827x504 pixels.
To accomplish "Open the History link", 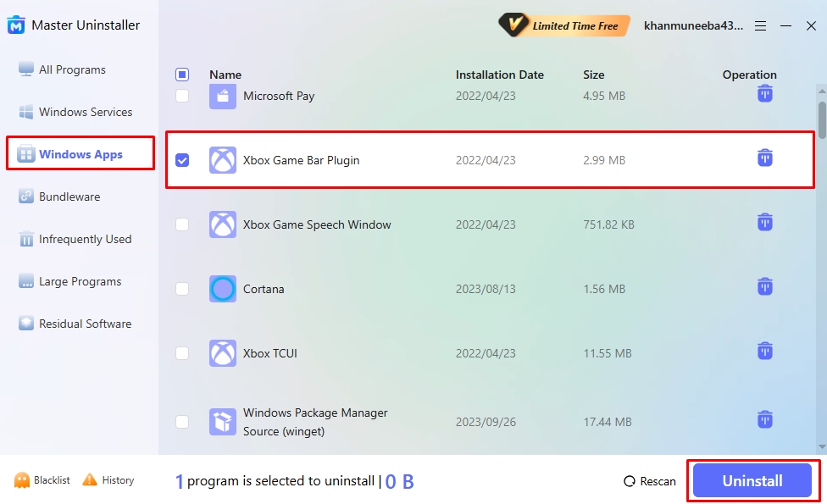I will (x=118, y=480).
